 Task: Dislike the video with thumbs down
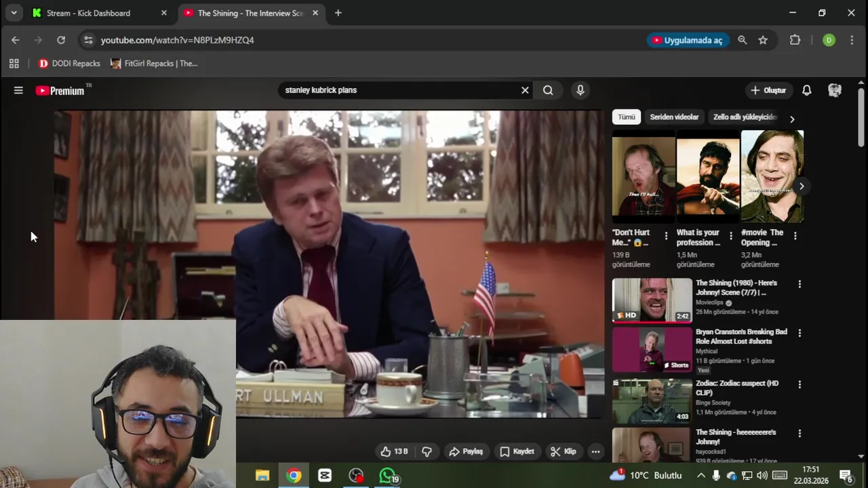coord(427,451)
